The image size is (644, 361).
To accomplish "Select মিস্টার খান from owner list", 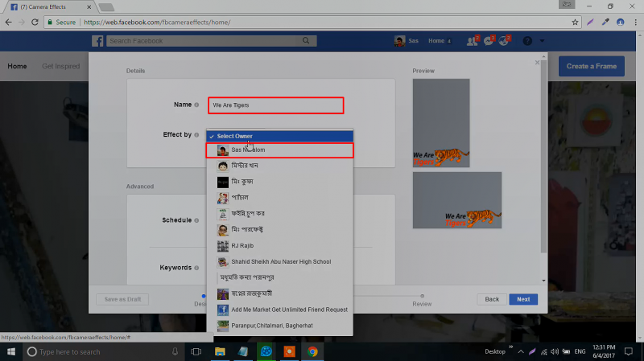I will [279, 166].
